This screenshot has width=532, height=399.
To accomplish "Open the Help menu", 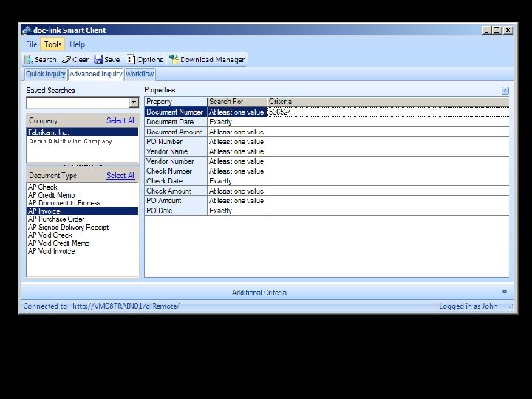I will [77, 44].
